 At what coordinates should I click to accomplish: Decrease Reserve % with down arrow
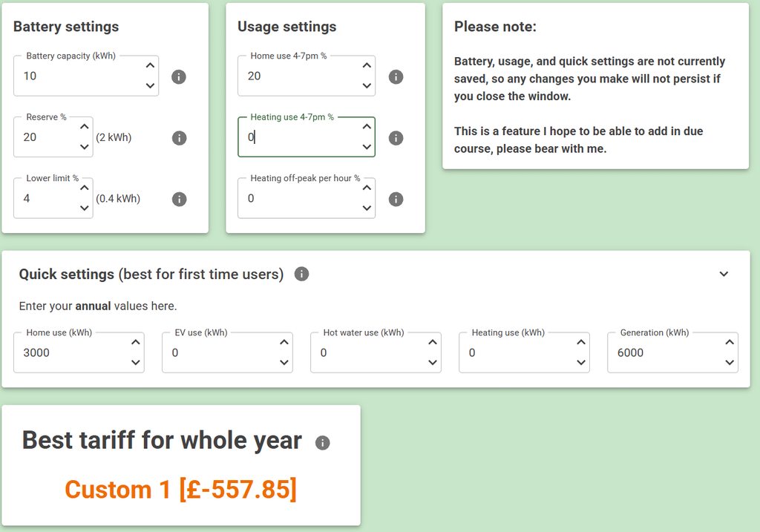click(x=84, y=147)
